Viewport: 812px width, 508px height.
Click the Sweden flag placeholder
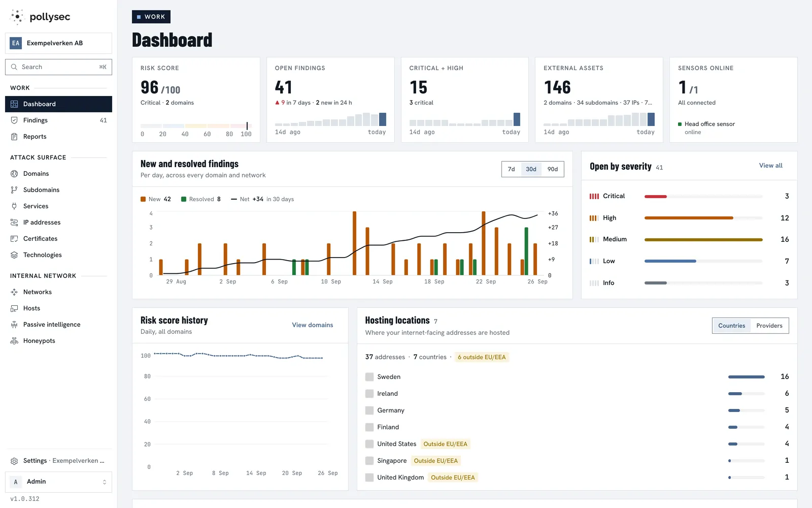coord(369,377)
